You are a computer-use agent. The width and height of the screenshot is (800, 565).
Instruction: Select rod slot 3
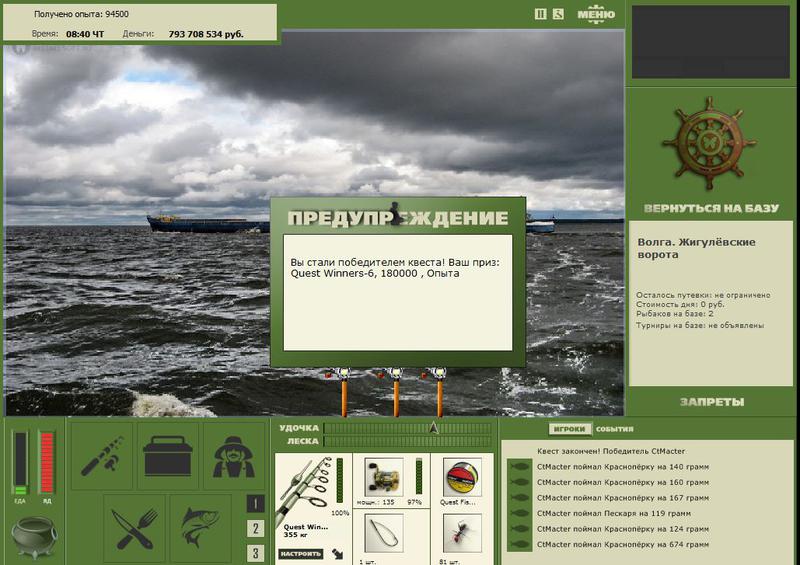tap(256, 553)
